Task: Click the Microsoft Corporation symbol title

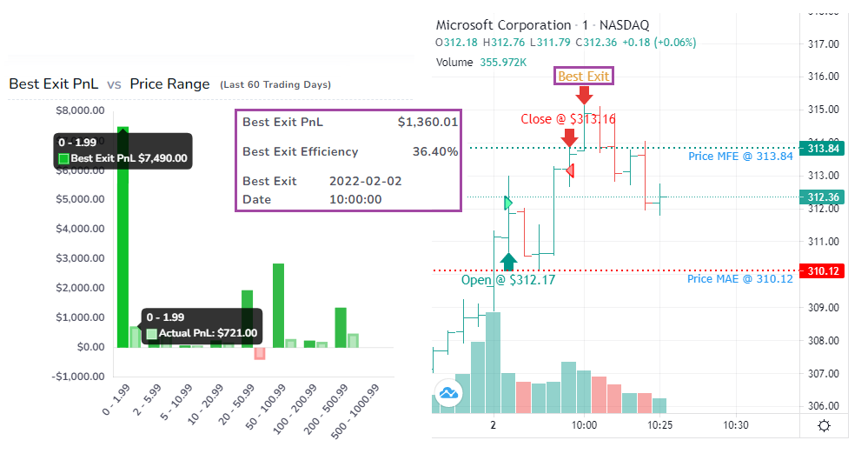Action: [503, 25]
